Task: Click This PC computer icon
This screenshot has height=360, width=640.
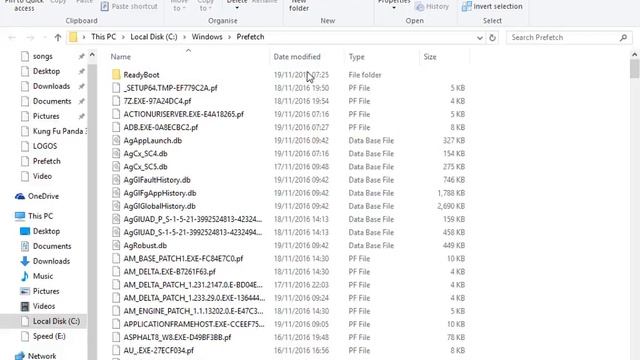Action: (20, 216)
